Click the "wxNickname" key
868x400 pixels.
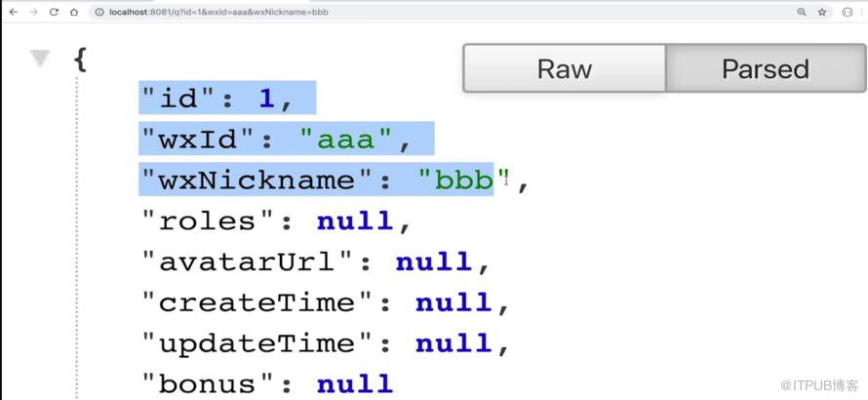(256, 180)
